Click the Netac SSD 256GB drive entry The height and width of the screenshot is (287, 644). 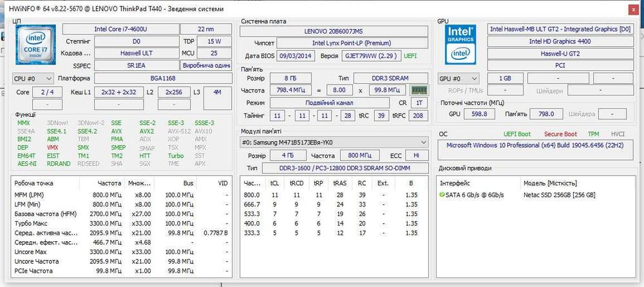pyautogui.click(x=559, y=195)
